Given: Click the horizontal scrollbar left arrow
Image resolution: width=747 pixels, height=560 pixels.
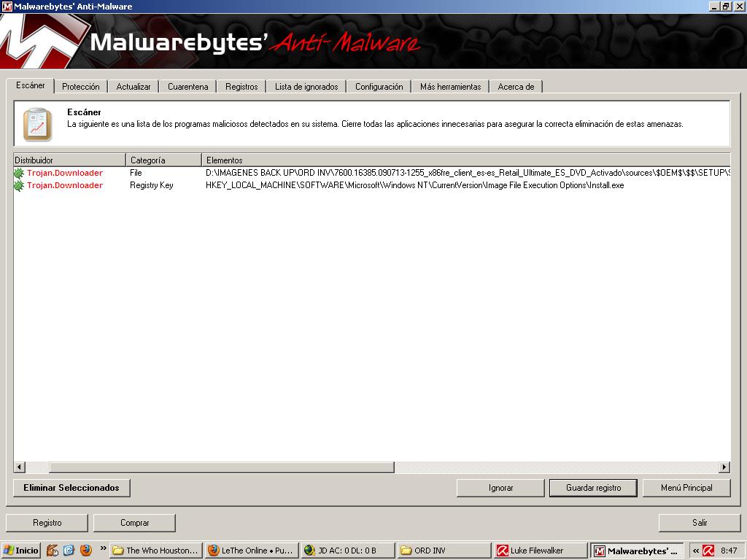Looking at the screenshot, I should pyautogui.click(x=19, y=467).
